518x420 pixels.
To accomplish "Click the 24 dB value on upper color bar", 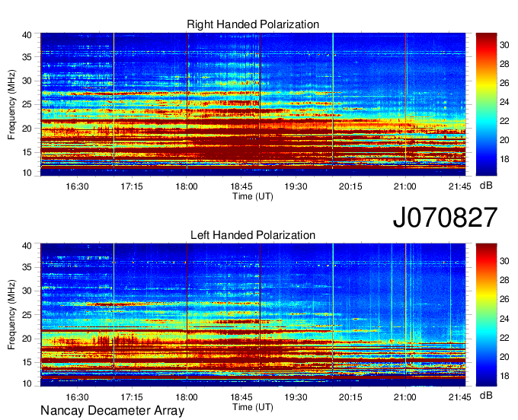I will (x=504, y=102).
